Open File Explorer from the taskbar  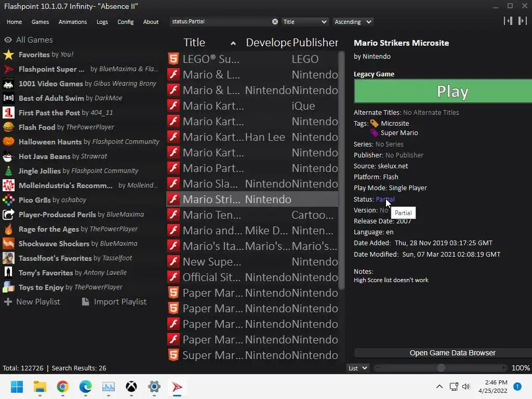[x=39, y=387]
